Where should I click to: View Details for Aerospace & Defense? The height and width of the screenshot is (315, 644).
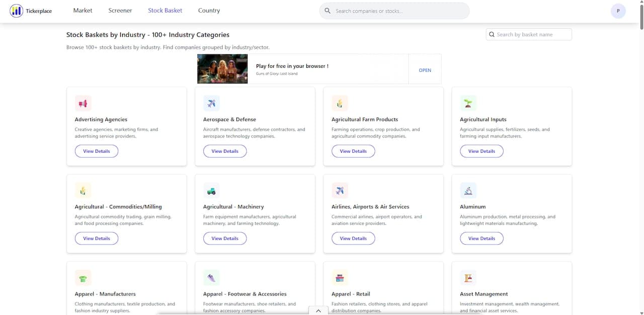click(x=225, y=151)
